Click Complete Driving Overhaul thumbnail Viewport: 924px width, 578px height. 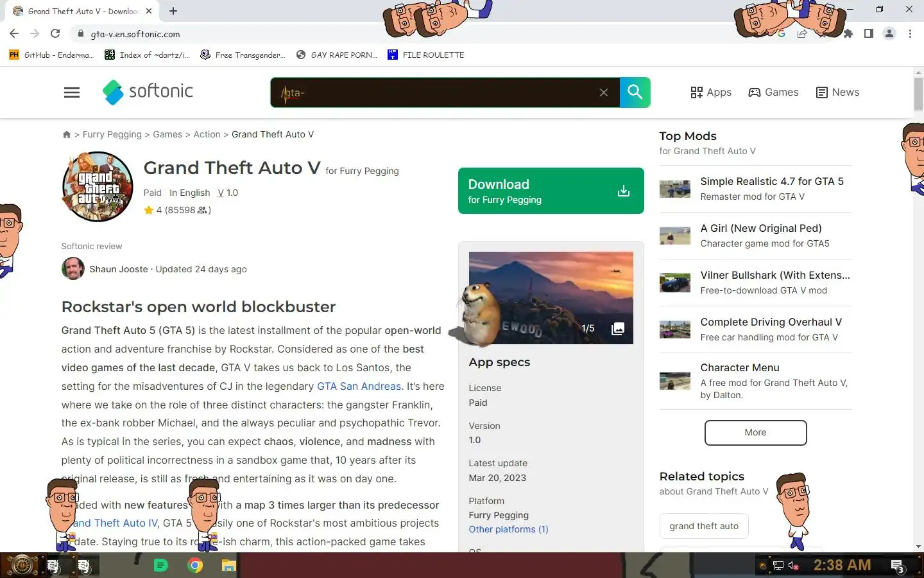675,329
